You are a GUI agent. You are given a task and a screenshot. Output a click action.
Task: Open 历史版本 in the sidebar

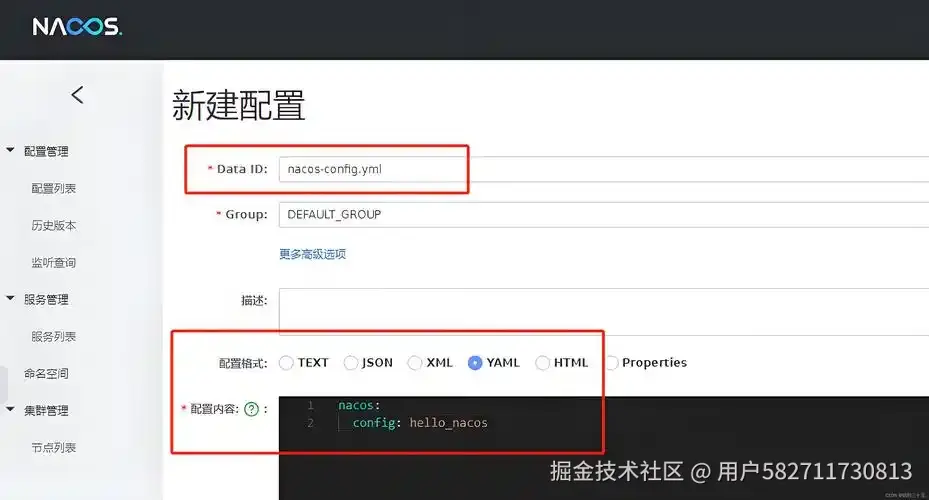[53, 226]
